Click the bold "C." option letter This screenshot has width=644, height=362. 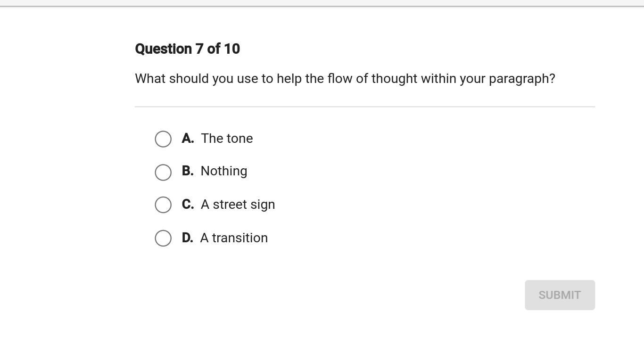click(x=188, y=205)
